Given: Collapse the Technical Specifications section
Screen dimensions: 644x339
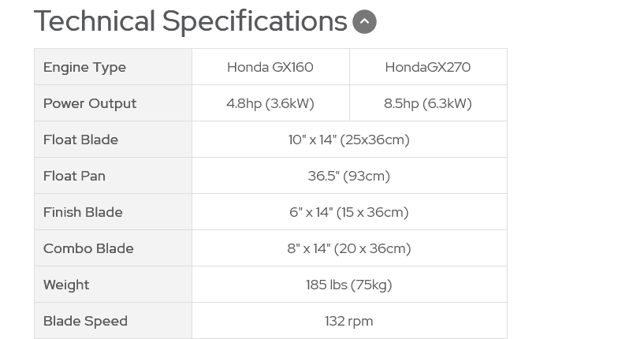Looking at the screenshot, I should coord(364,22).
